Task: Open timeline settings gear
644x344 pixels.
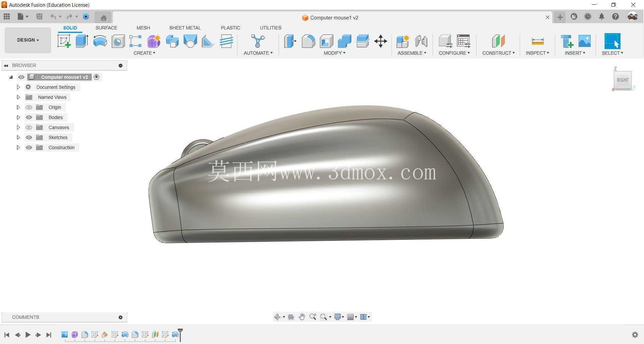Action: 635,335
